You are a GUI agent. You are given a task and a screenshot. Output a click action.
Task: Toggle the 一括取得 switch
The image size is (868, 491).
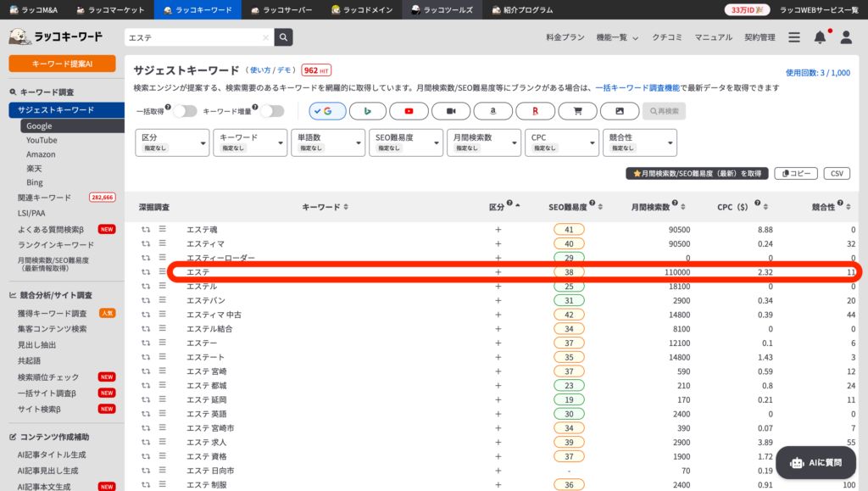point(185,111)
